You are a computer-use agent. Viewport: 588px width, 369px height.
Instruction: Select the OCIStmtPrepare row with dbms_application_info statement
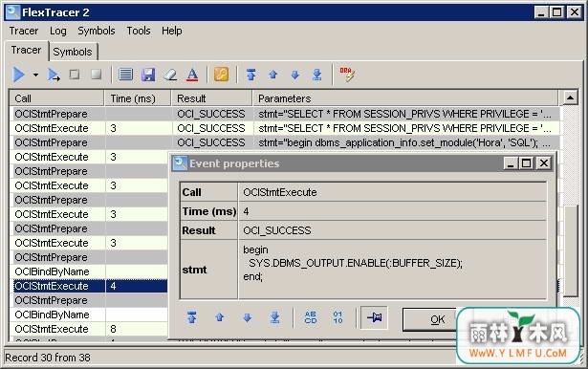[287, 142]
